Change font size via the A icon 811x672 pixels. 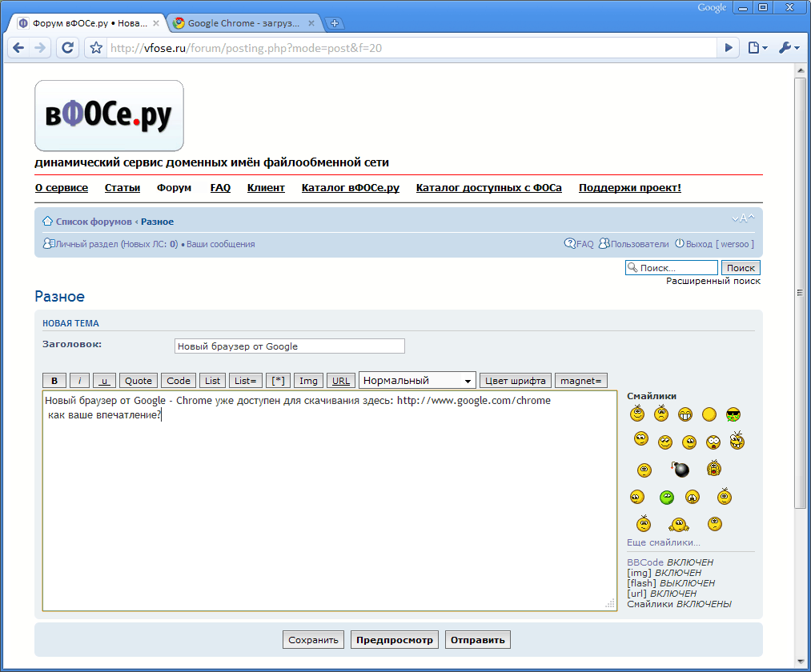click(742, 219)
